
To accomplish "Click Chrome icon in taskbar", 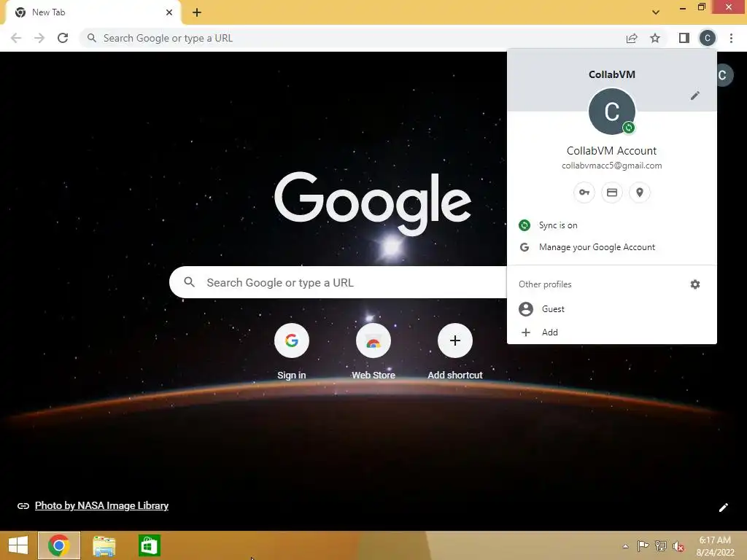I will (59, 545).
